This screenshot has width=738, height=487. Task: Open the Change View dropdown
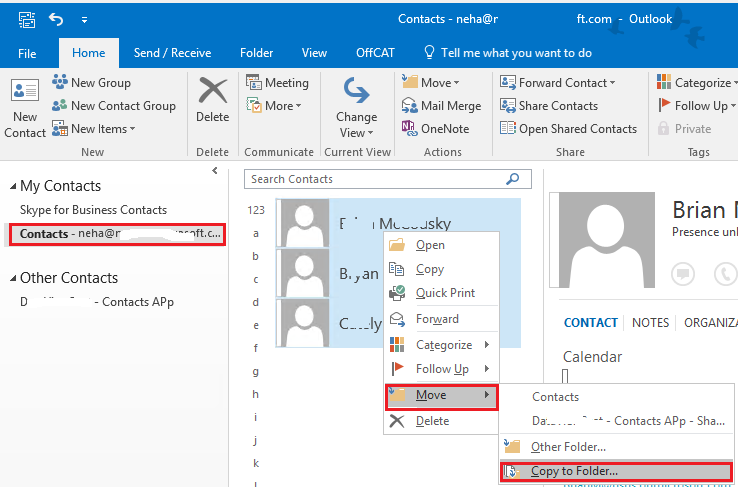(x=356, y=108)
